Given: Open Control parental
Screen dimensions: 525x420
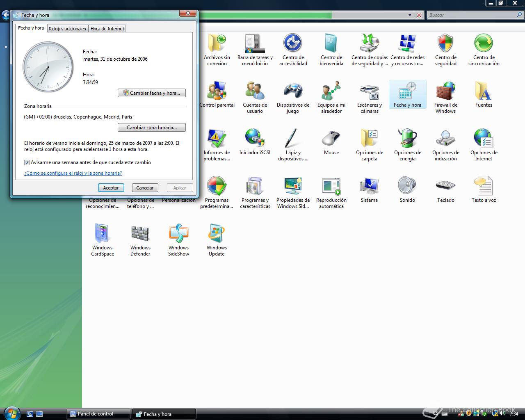Looking at the screenshot, I should point(217,94).
